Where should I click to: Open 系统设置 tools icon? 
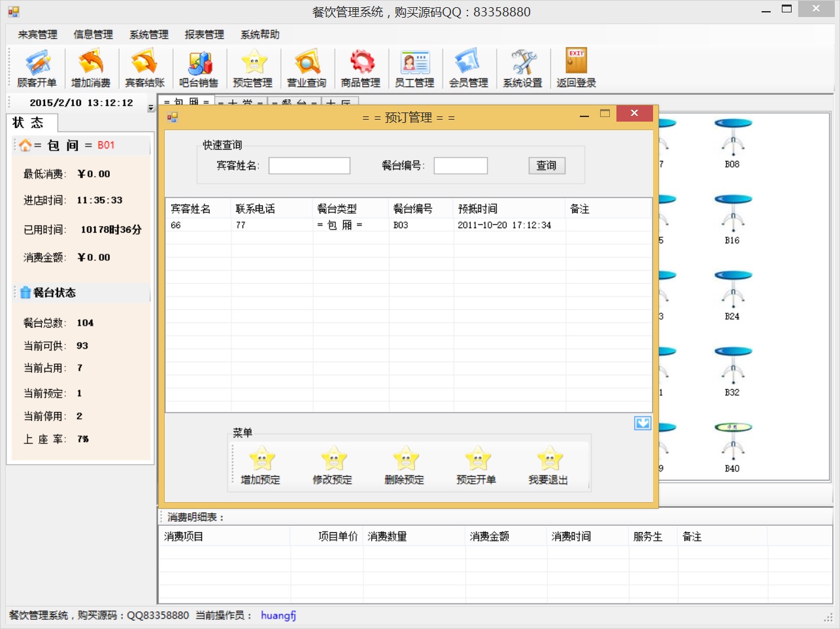[x=522, y=68]
